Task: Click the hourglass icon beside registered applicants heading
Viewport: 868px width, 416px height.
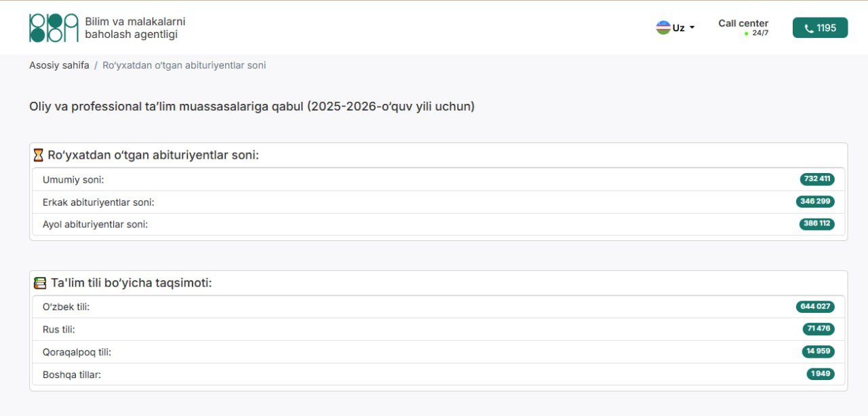Action: click(x=39, y=155)
